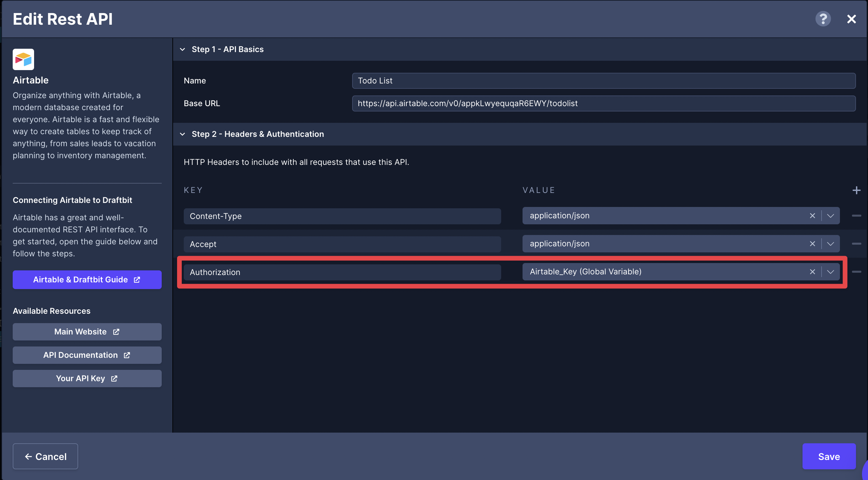This screenshot has height=480, width=868.
Task: Add a new header with plus icon
Action: click(856, 190)
